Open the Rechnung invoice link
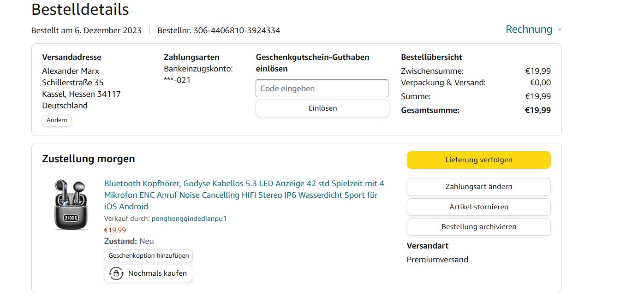The width and height of the screenshot is (644, 302). 529,30
